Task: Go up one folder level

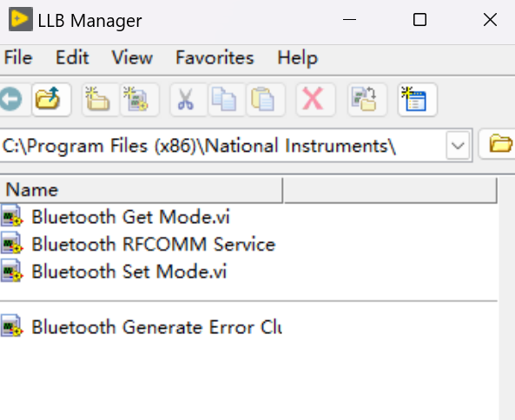Action: pyautogui.click(x=51, y=100)
